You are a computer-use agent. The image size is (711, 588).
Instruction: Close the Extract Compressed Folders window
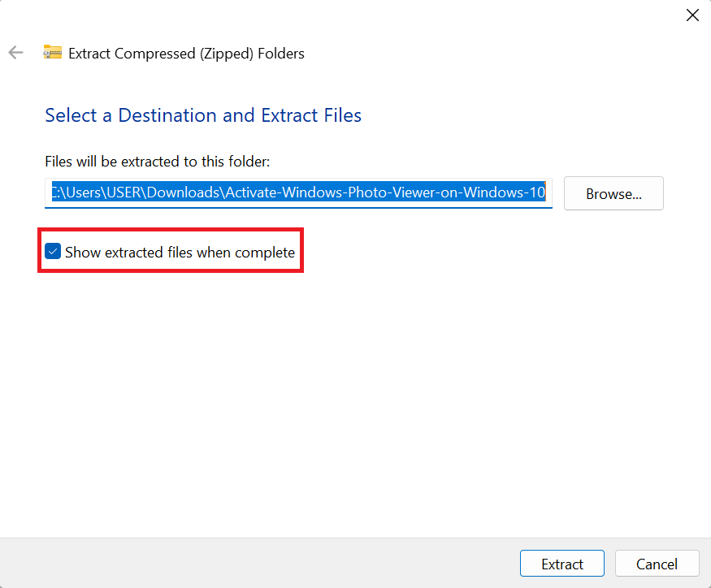692,15
